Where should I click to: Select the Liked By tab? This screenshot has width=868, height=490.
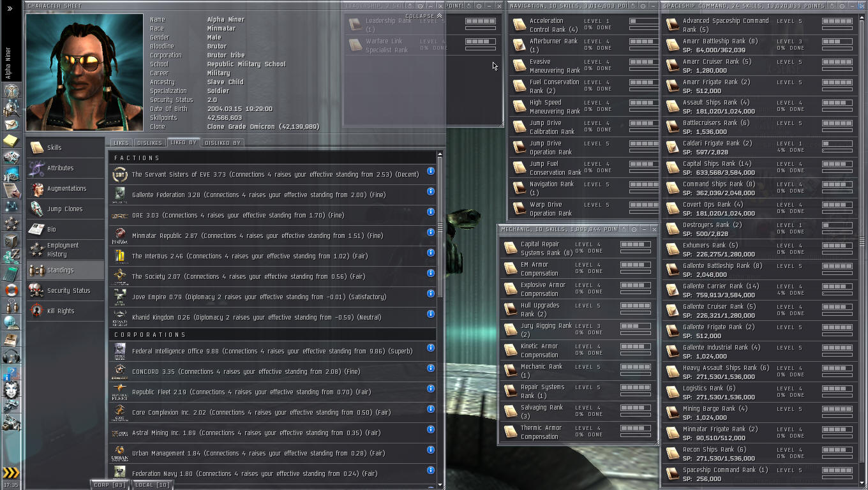coord(183,142)
